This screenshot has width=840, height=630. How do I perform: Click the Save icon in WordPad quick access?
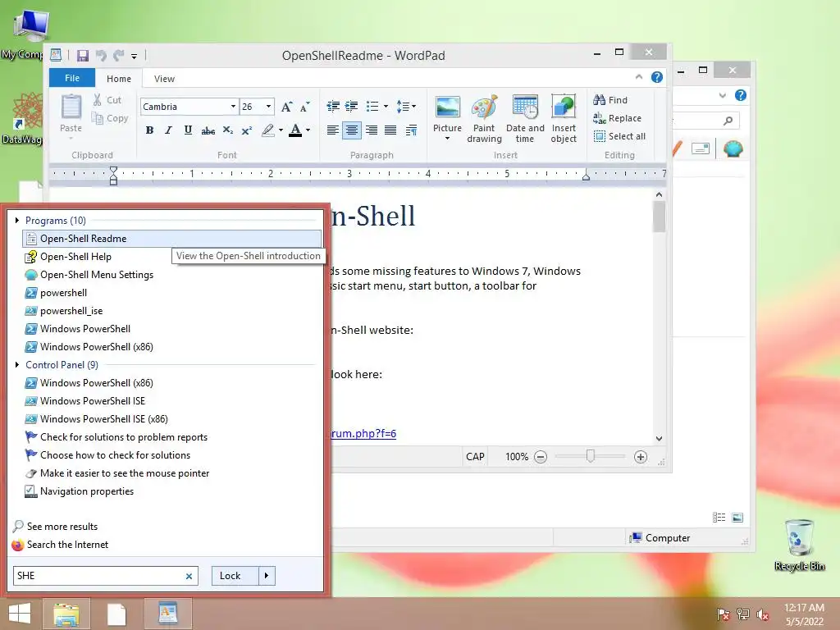pos(83,55)
